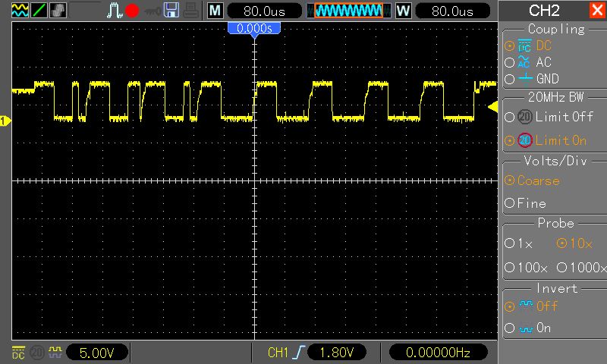Click the pulse trigger icon beside red circle

point(115,11)
